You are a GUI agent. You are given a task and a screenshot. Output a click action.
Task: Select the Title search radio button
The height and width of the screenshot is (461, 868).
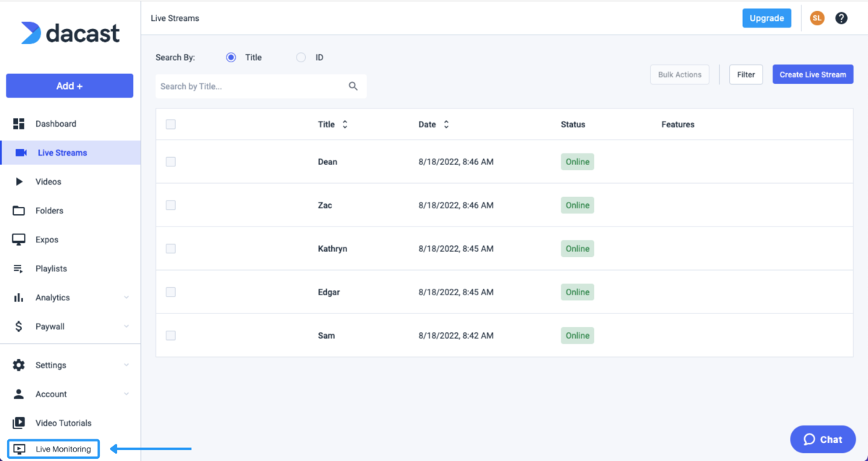point(230,57)
